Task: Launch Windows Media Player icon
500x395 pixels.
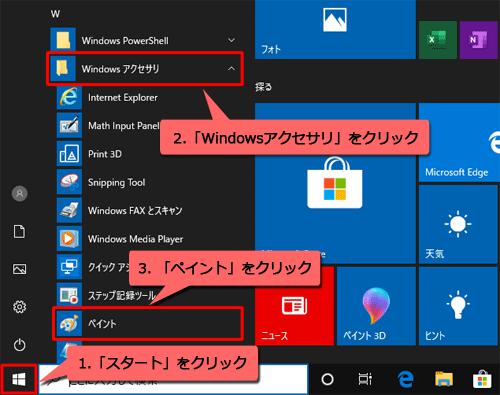Action: [69, 239]
